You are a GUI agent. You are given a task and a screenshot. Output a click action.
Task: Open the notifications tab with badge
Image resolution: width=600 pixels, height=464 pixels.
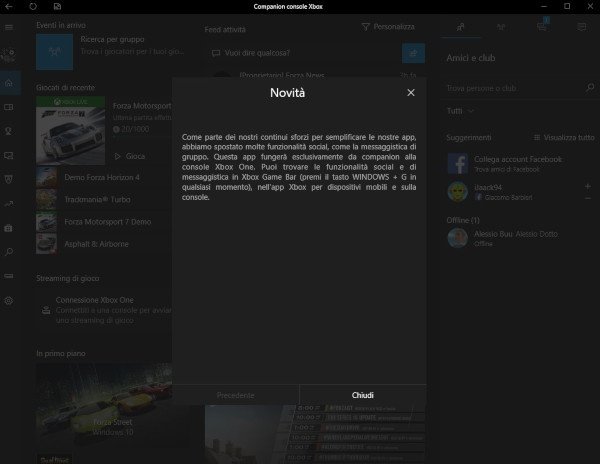542,27
